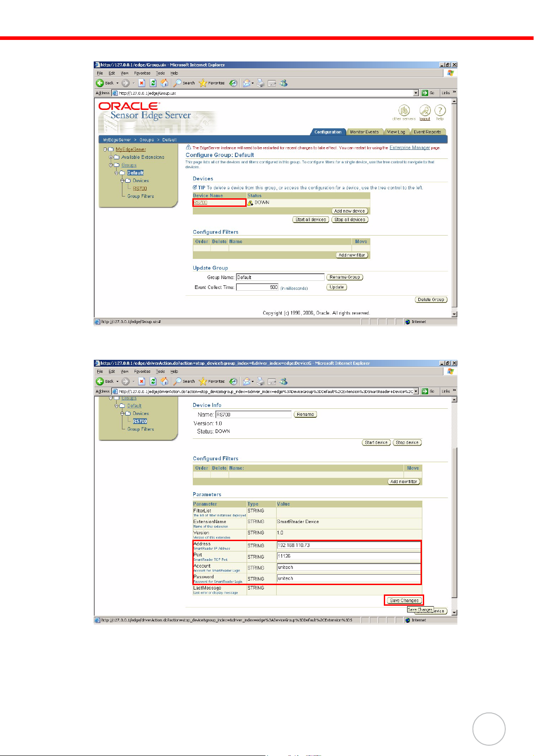This screenshot has width=534, height=756.
Task: Click the 'Stop device' button
Action: tap(407, 442)
